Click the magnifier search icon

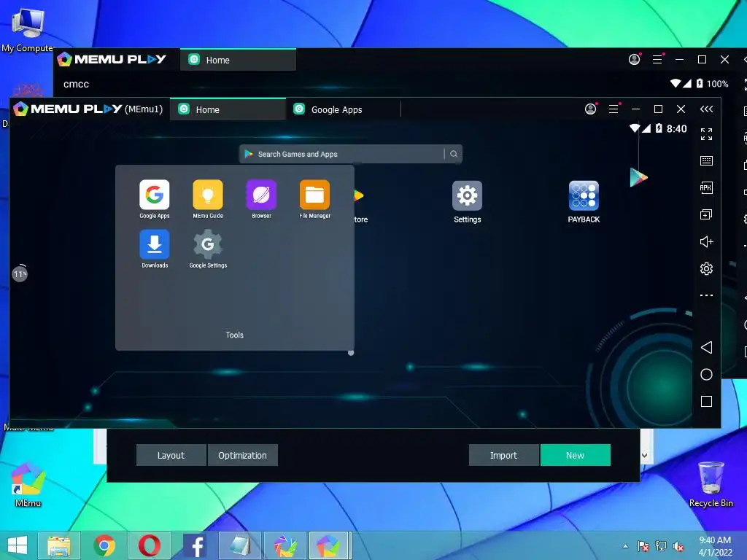coord(454,154)
